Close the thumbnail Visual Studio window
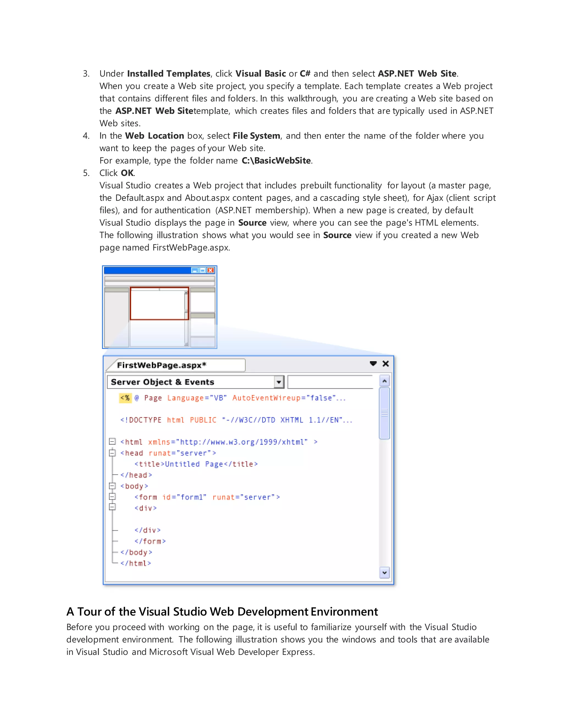Image resolution: width=563 pixels, height=728 pixels. [211, 270]
